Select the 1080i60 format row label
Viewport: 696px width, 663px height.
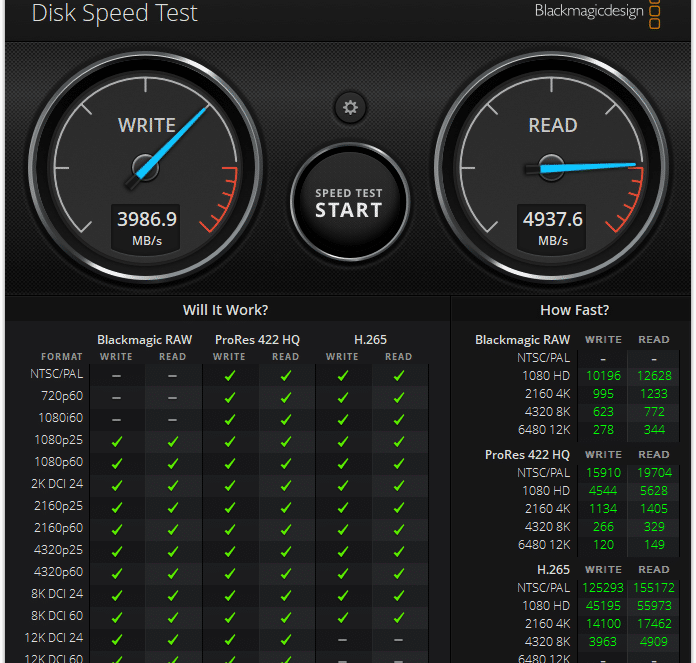pos(60,418)
